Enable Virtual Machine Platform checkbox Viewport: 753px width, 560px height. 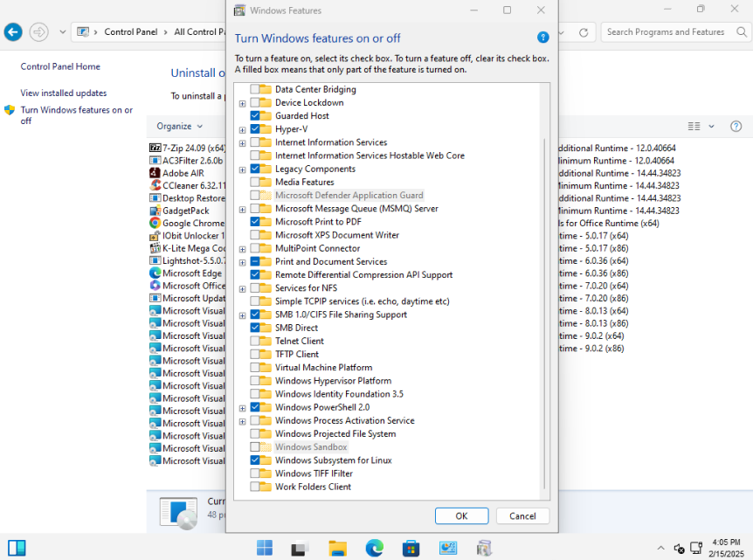coord(255,368)
